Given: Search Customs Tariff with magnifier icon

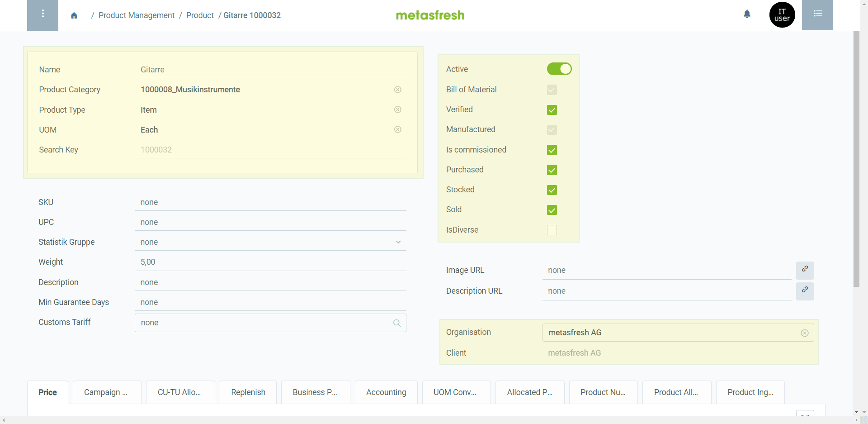Looking at the screenshot, I should point(397,323).
